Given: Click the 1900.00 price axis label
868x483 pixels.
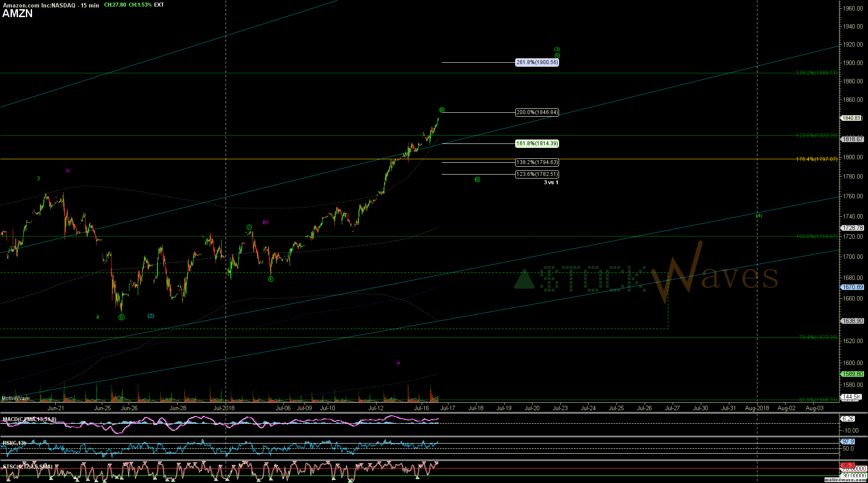Looking at the screenshot, I should pyautogui.click(x=853, y=63).
